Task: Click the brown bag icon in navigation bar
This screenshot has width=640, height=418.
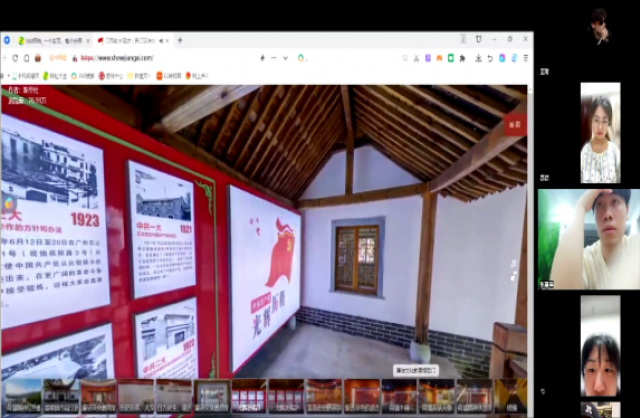Action: pyautogui.click(x=38, y=58)
